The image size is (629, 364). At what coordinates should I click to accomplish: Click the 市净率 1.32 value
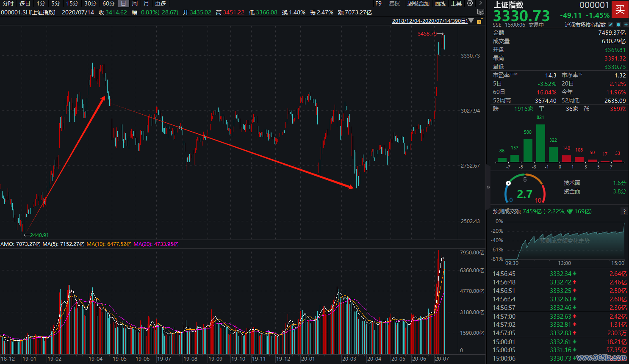(x=620, y=75)
